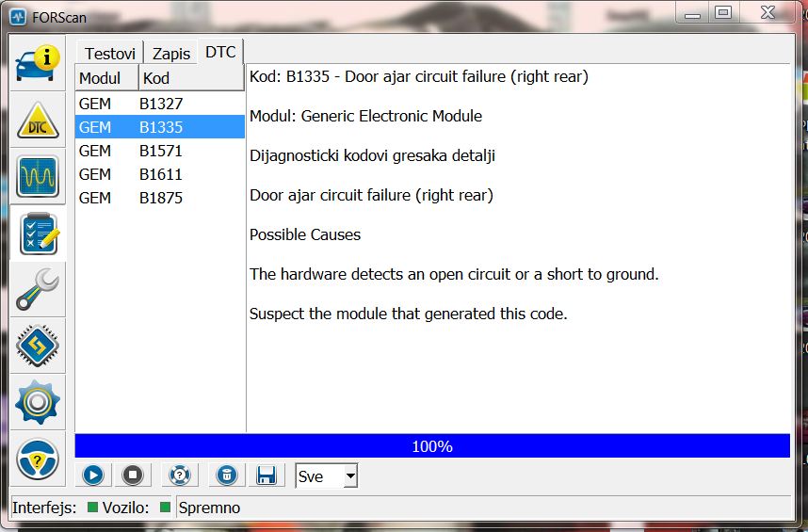Maximize the FORScan window

point(723,13)
